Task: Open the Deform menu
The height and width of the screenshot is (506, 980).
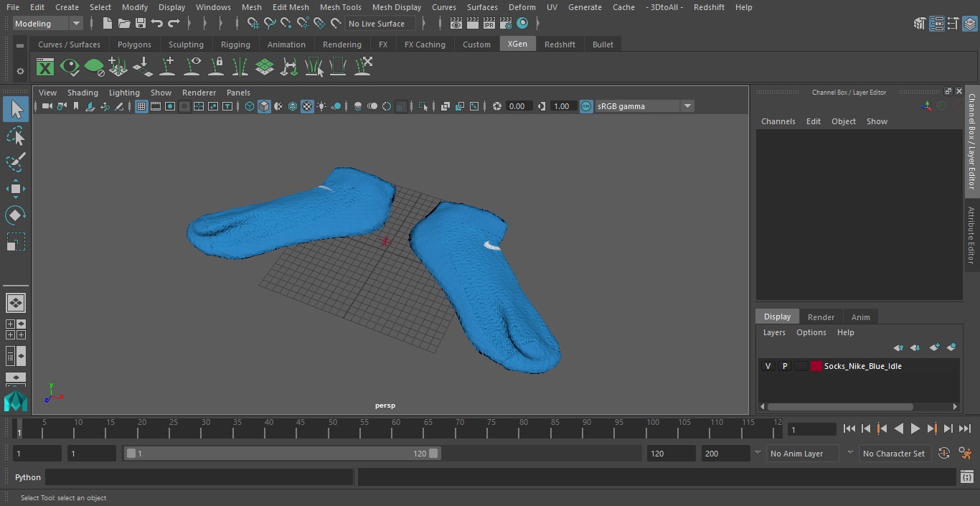Action: [522, 7]
